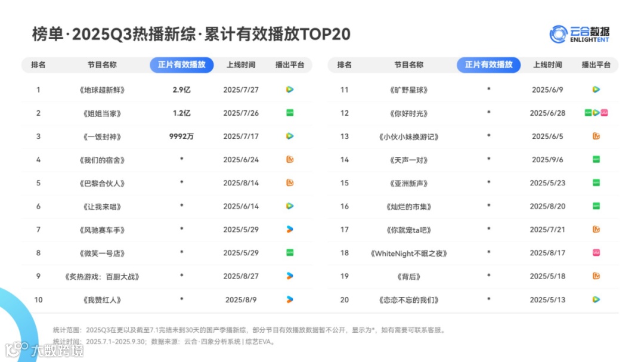
Task: Select the right table's 正片有效播放 highlighted header
Action: tap(489, 65)
